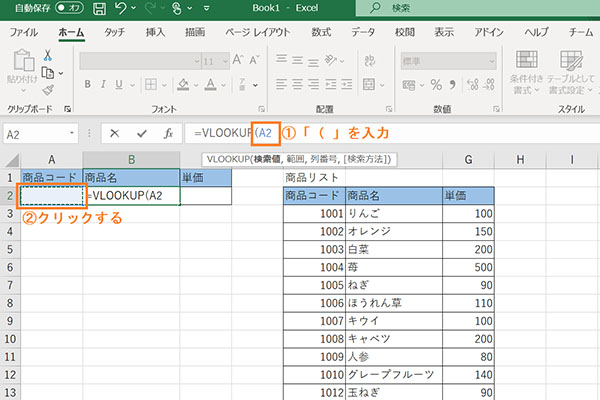Cancel formula entry with X button
The width and height of the screenshot is (600, 400).
pos(114,133)
